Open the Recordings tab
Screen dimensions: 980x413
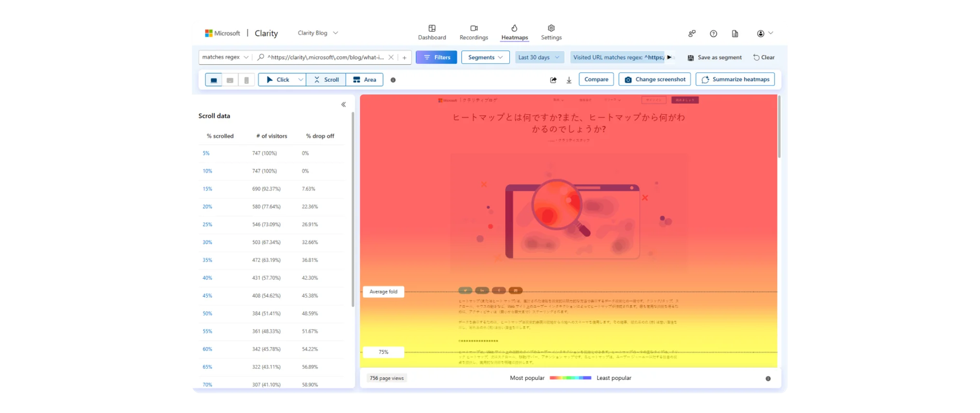click(474, 32)
